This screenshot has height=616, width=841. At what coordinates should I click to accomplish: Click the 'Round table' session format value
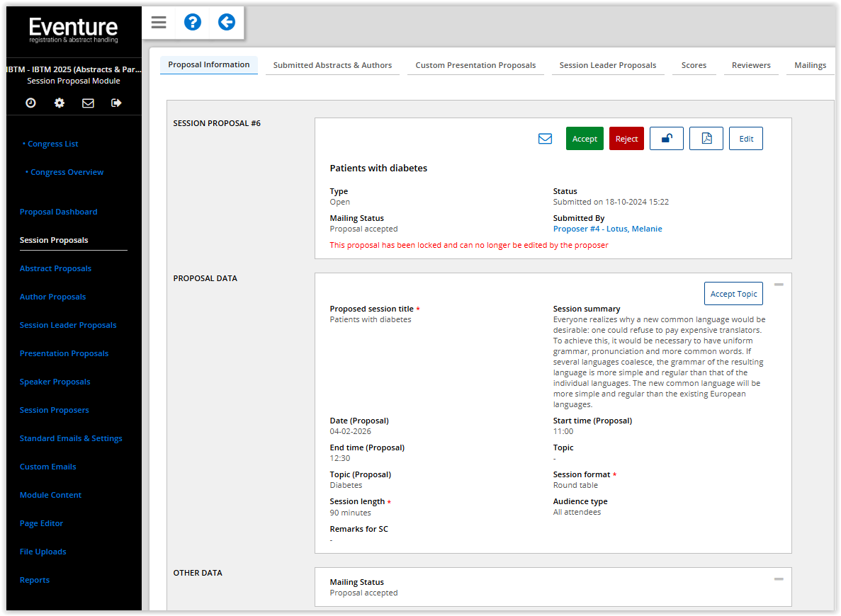pos(575,485)
